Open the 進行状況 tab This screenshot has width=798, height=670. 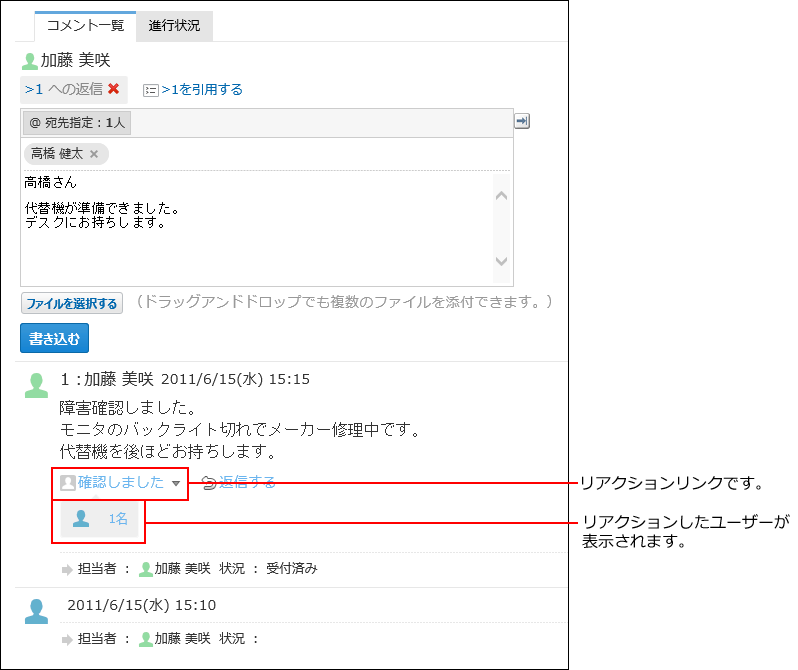pyautogui.click(x=174, y=26)
